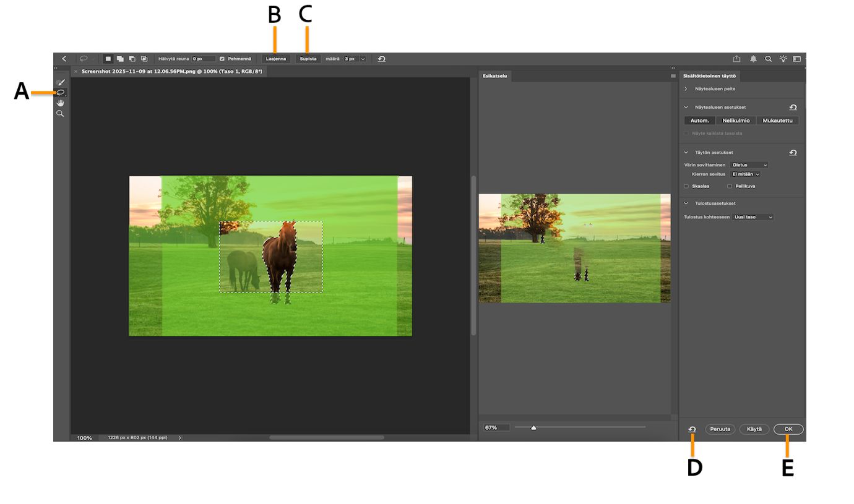Select the Lasso tool in the left toolbar
854x504 pixels.
pos(61,93)
